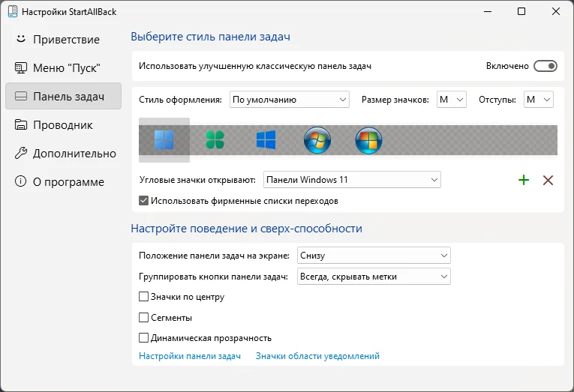
Task: Close the StartAllBack settings window
Action: coord(556,11)
